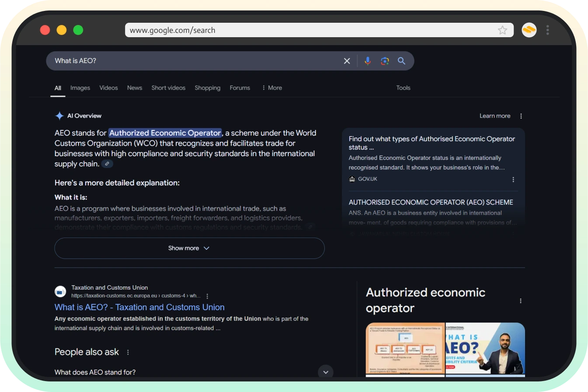Screen dimensions: 588x392
Task: Switch to the Images tab
Action: [80, 87]
